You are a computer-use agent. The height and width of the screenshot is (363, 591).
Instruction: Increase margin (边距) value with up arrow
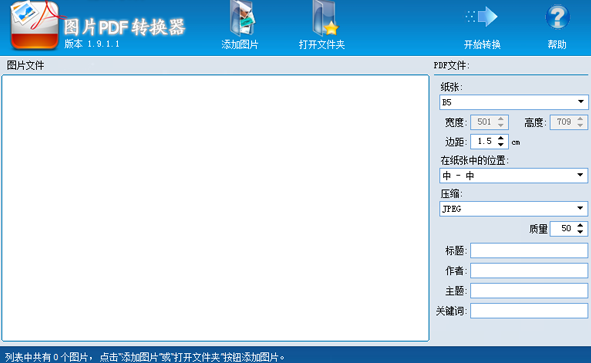(501, 138)
